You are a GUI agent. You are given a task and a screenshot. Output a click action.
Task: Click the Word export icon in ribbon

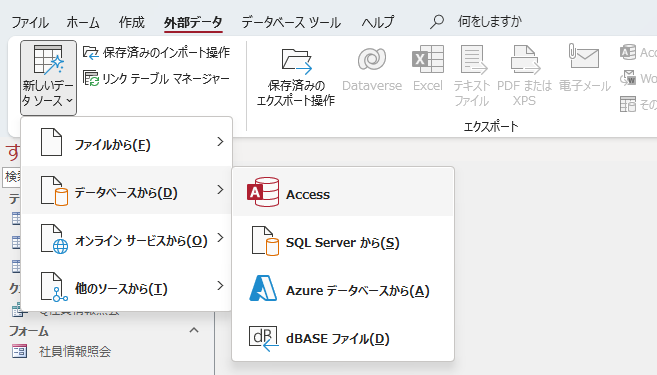click(628, 78)
